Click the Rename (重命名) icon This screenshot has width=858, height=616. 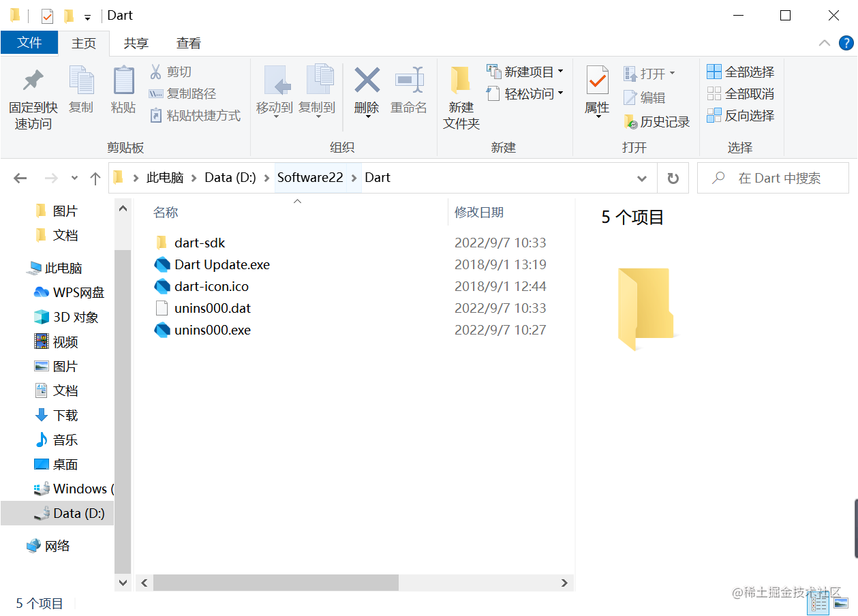click(x=409, y=89)
